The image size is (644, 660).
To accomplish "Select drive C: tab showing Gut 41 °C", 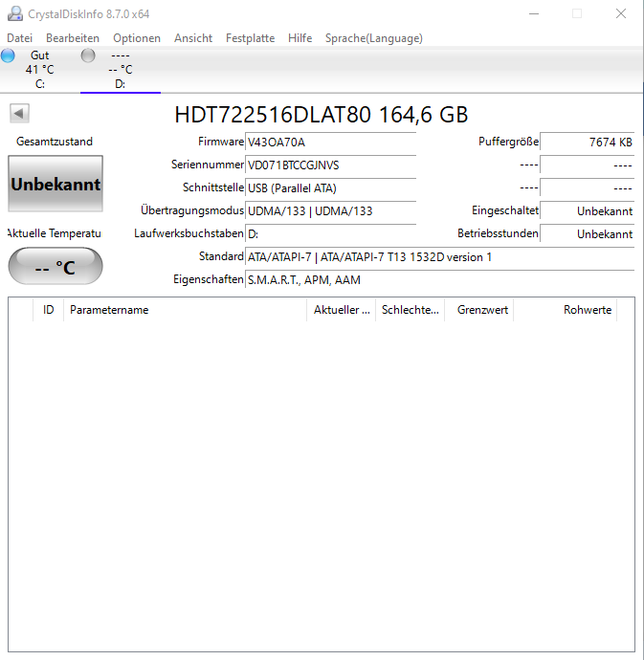I will pos(40,70).
